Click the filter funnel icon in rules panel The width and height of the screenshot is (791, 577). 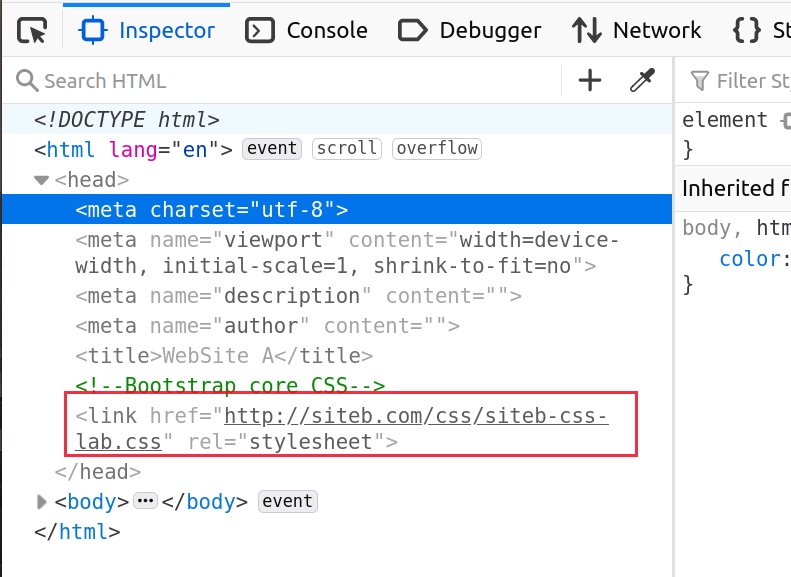pos(700,81)
